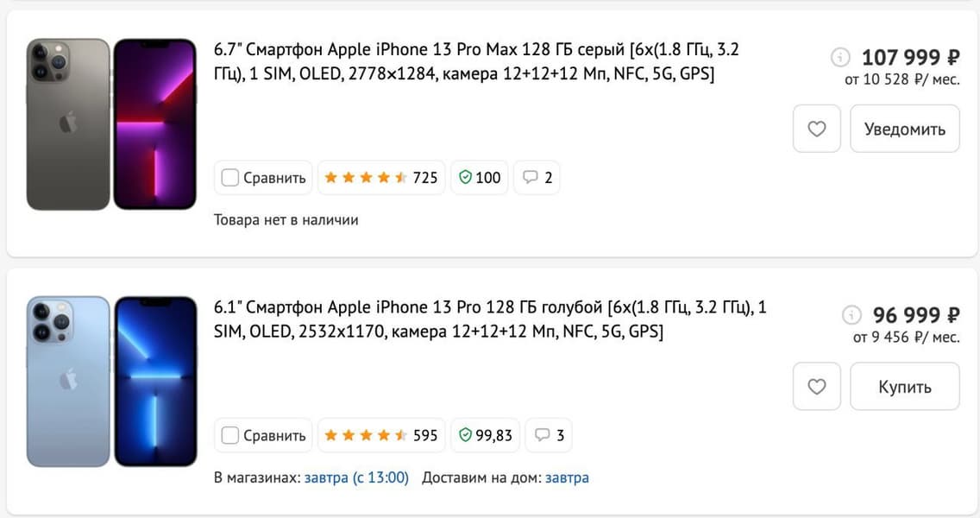Viewport: 980px width, 518px height.
Task: Click price info icon next to 107 999 ₽
Action: point(839,58)
